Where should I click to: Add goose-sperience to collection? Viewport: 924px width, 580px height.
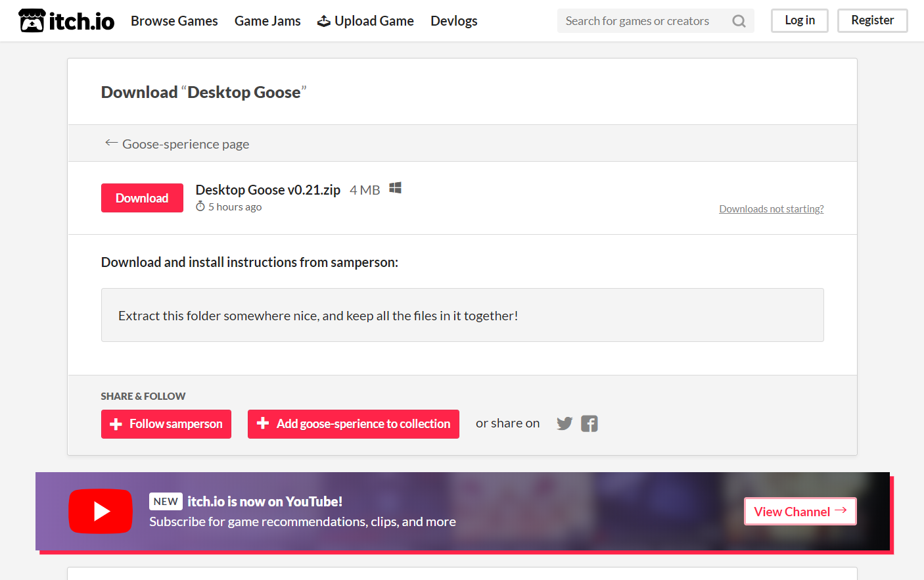coord(354,424)
